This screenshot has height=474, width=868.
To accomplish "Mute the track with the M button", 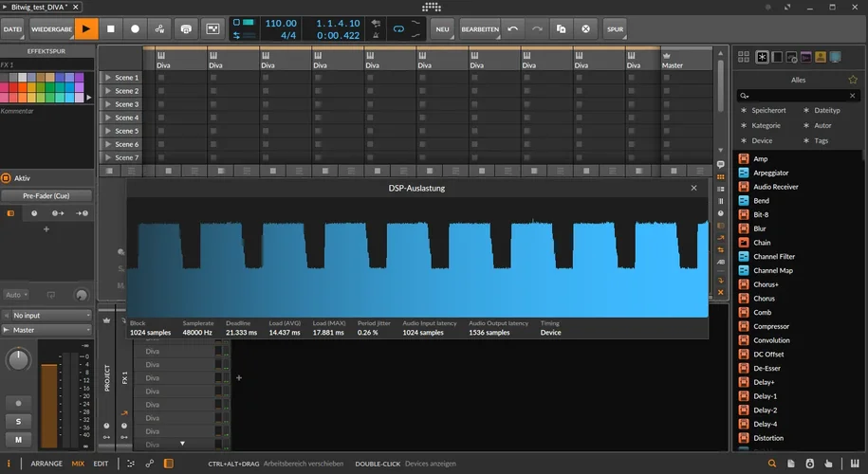I will 17,439.
